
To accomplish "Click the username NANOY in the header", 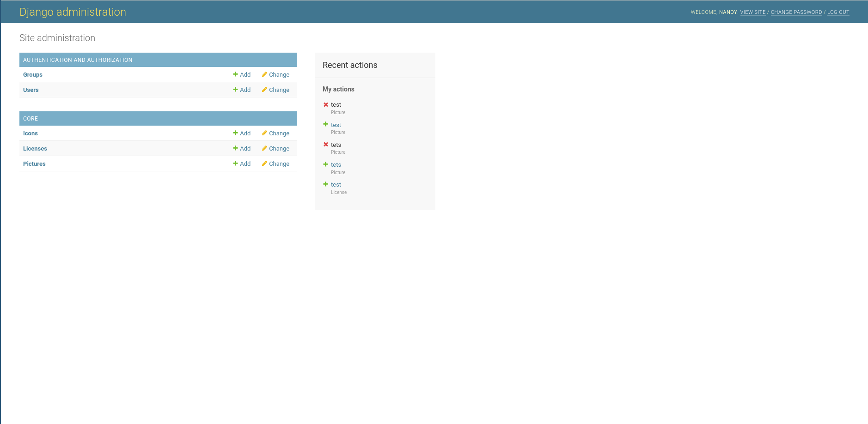I will tap(728, 12).
